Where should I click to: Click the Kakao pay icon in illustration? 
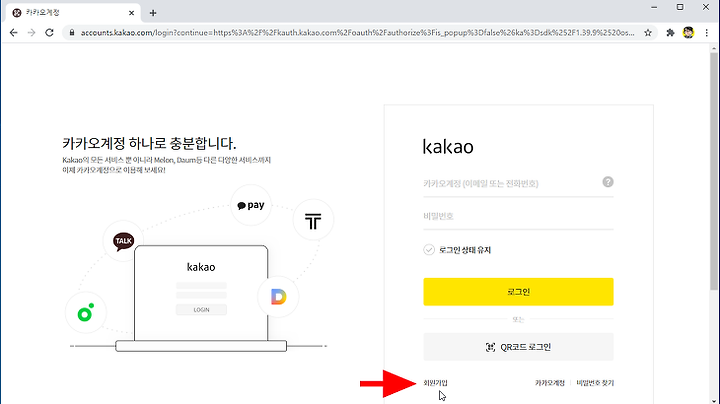(251, 205)
